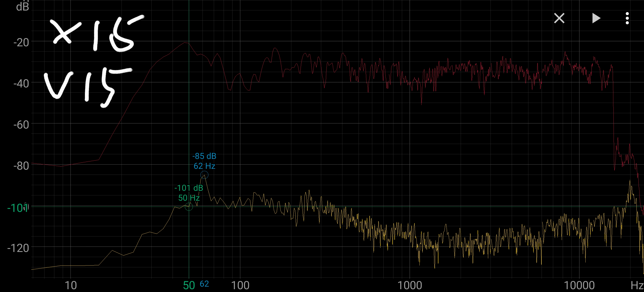Open the three-dot overflow menu

click(x=627, y=18)
